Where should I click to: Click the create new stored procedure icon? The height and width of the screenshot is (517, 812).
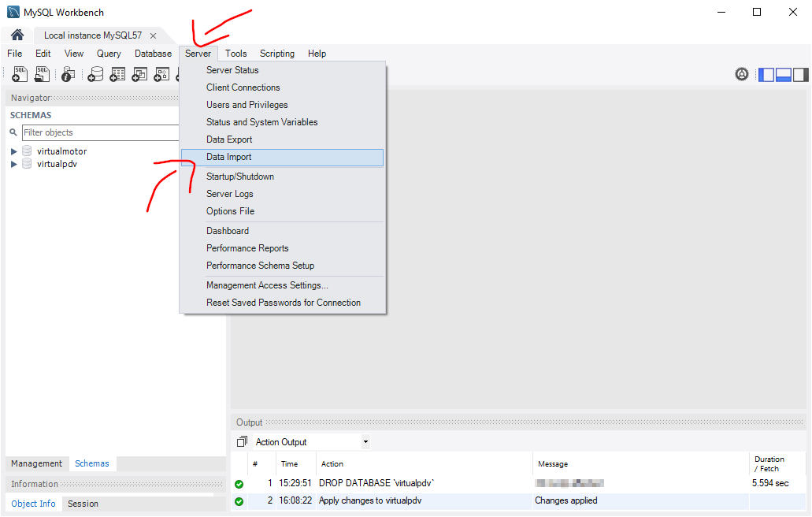click(161, 74)
